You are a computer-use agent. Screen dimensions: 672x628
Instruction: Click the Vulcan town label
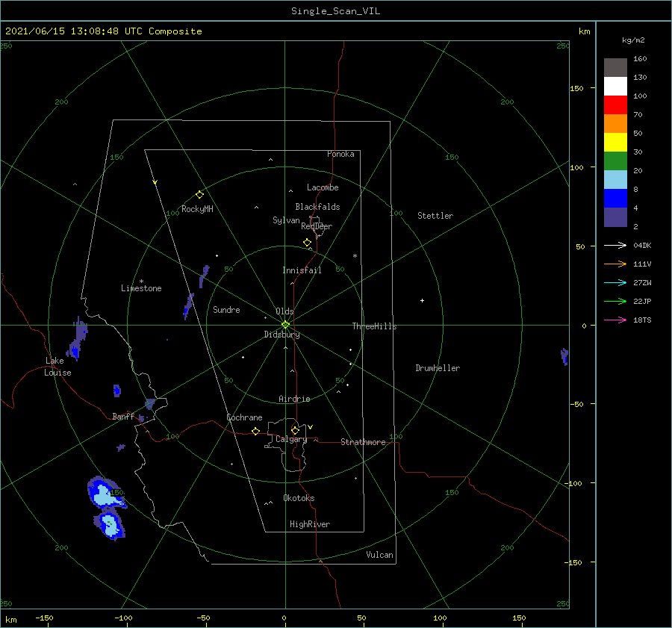pos(379,555)
